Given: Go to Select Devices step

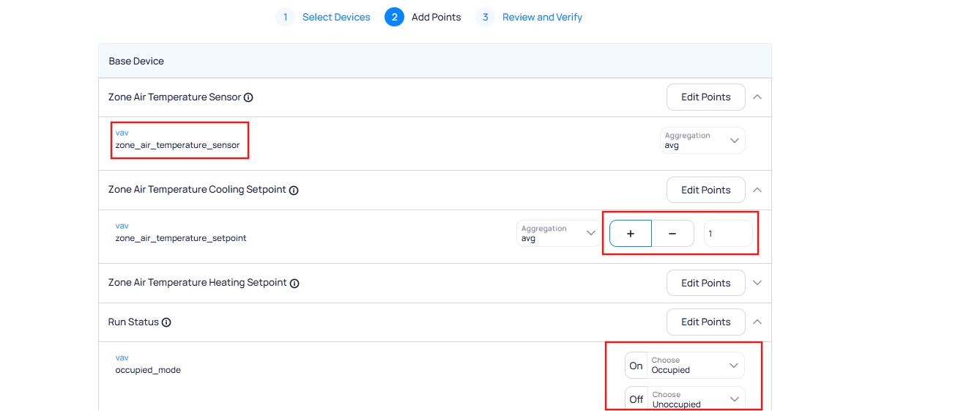Looking at the screenshot, I should pyautogui.click(x=335, y=17).
